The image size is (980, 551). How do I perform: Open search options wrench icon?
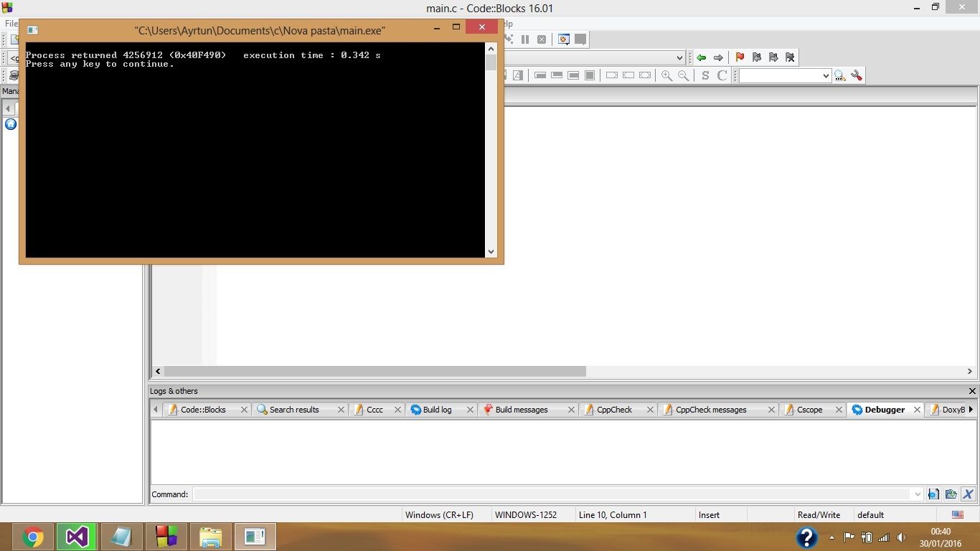pos(856,75)
